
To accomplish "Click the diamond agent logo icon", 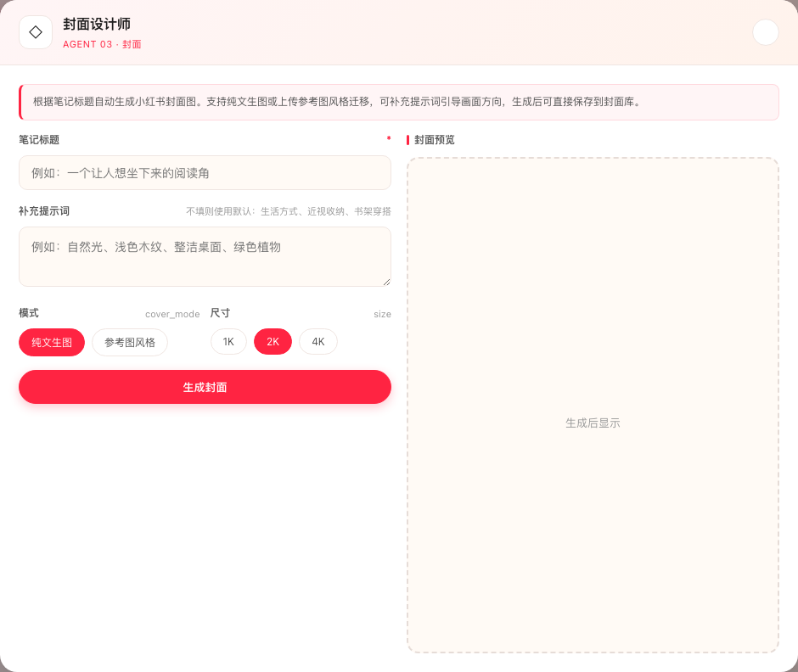I will (36, 32).
